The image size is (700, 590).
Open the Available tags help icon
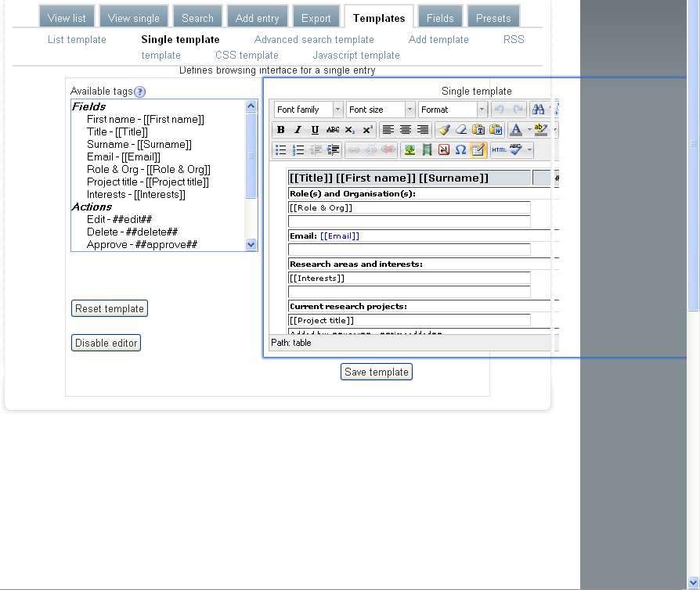pos(139,92)
